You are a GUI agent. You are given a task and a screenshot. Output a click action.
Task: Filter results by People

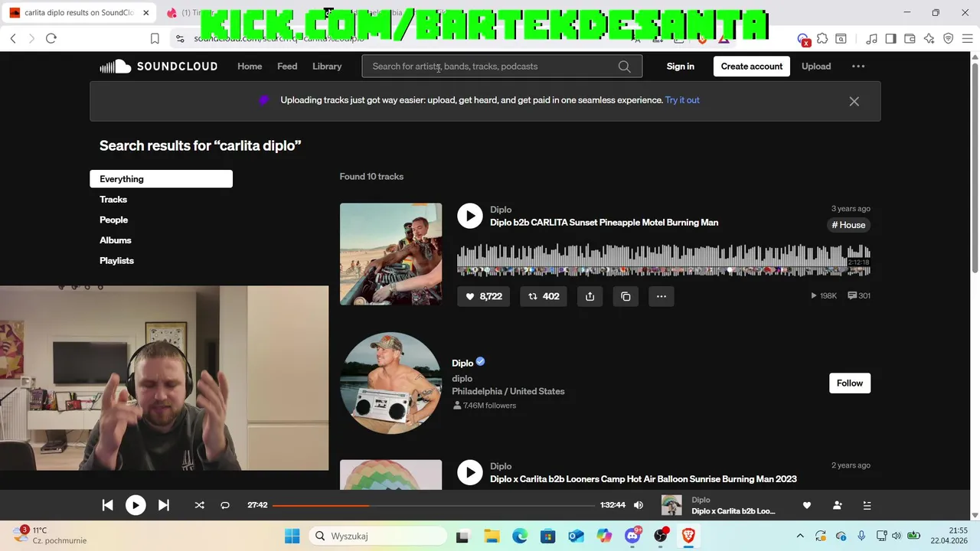click(x=113, y=220)
